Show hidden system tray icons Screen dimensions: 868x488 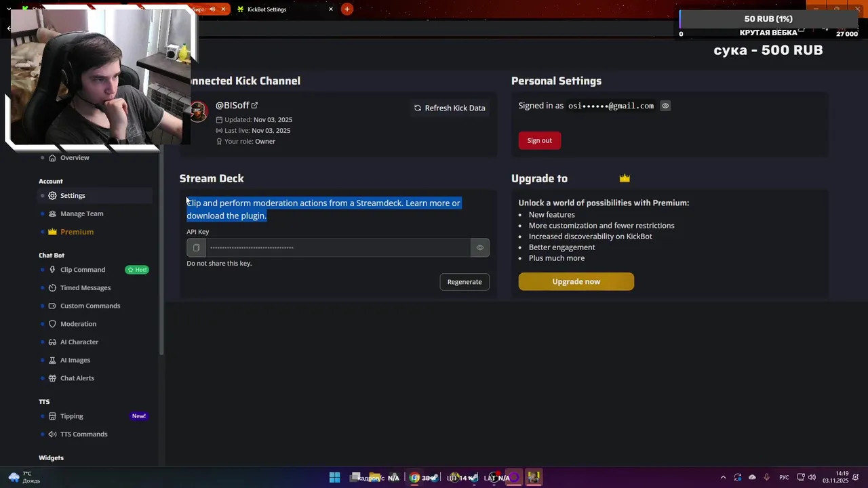pyautogui.click(x=723, y=477)
